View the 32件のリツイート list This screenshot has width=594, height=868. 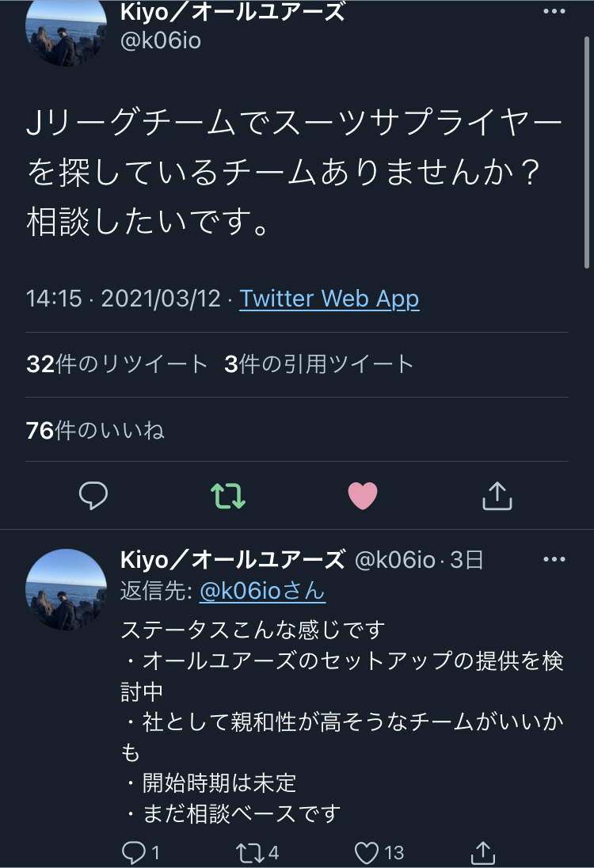(x=116, y=364)
